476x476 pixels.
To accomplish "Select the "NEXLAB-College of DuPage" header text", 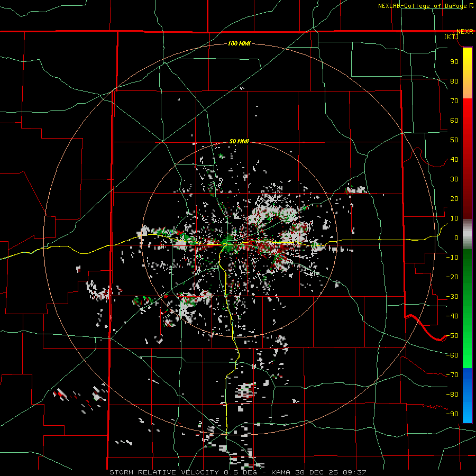I will coord(422,6).
